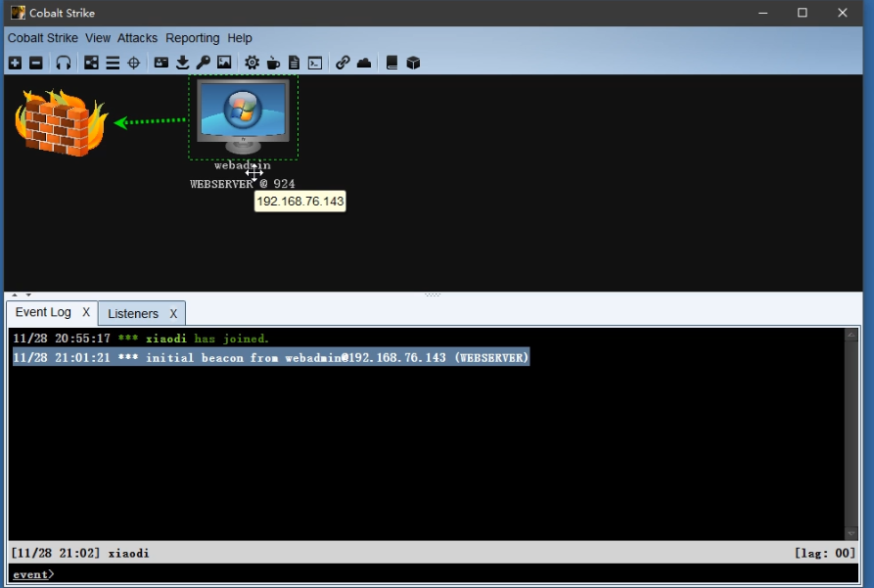The width and height of the screenshot is (874, 588).
Task: Switch to the Event Log tab
Action: (43, 312)
